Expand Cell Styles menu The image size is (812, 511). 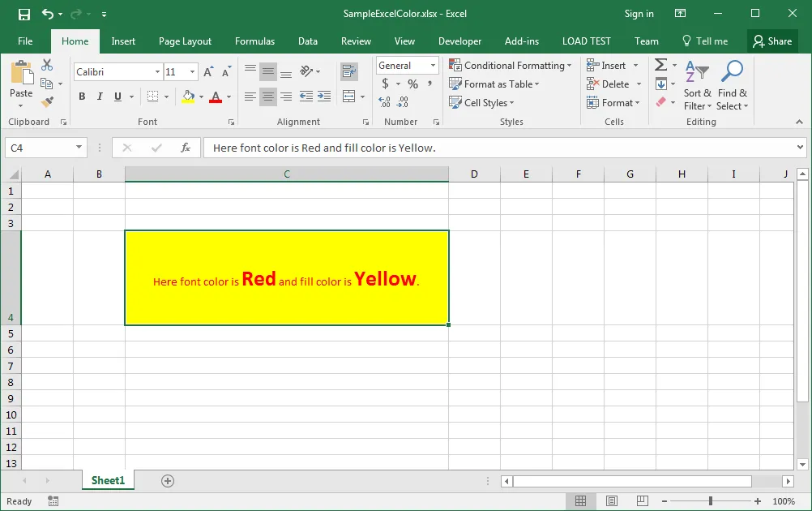tap(481, 103)
